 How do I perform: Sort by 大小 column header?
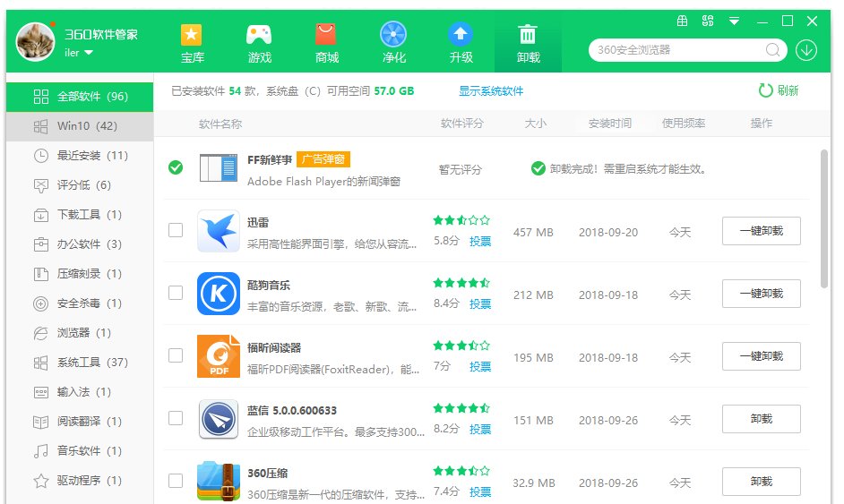point(536,124)
